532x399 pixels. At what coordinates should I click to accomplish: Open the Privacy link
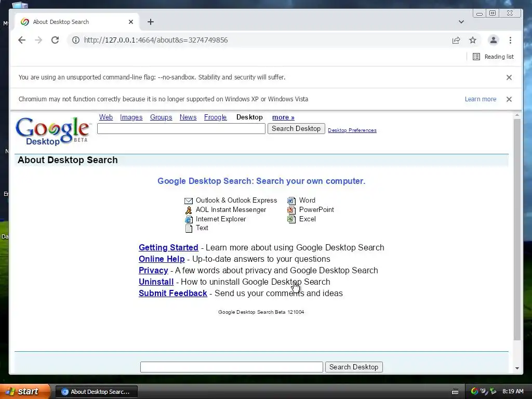(x=153, y=270)
